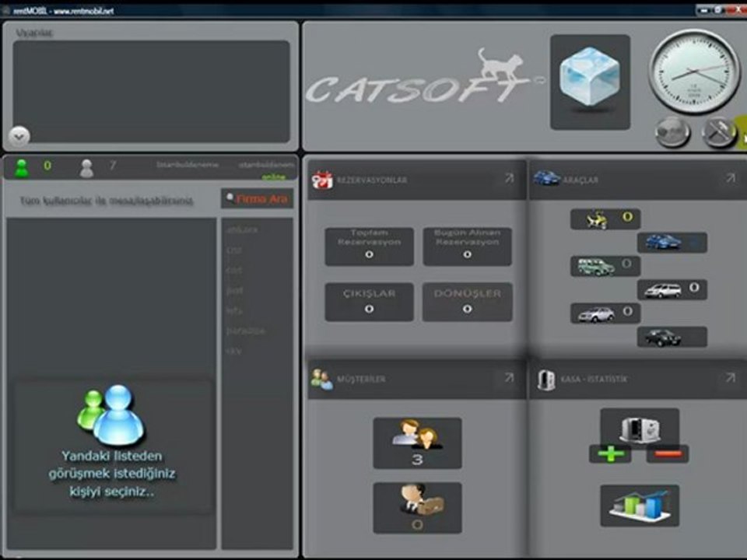Select the motorcycle vehicle tile
Viewport: 747px width, 560px height.
(x=605, y=219)
